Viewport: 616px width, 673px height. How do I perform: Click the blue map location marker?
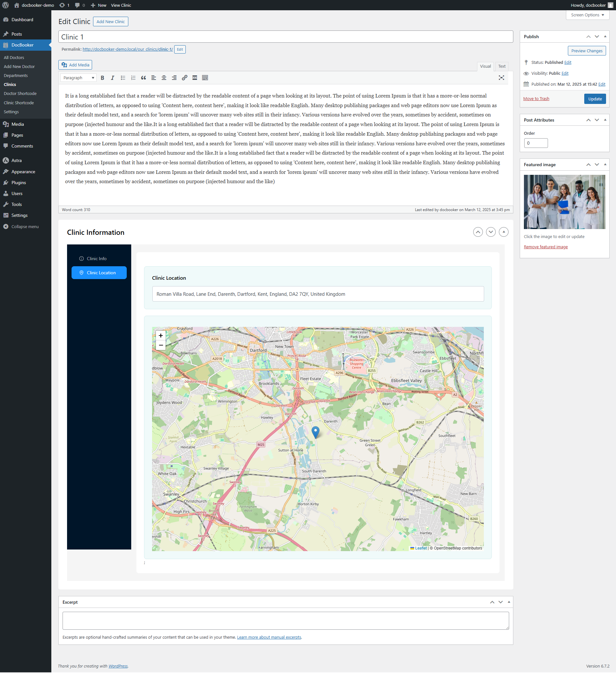click(315, 432)
